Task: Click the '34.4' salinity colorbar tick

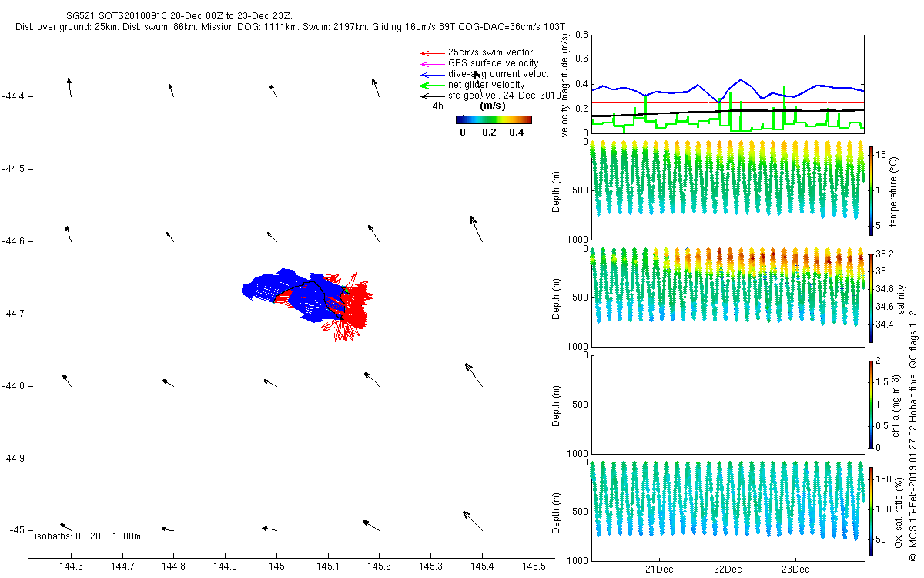Action: [885, 324]
